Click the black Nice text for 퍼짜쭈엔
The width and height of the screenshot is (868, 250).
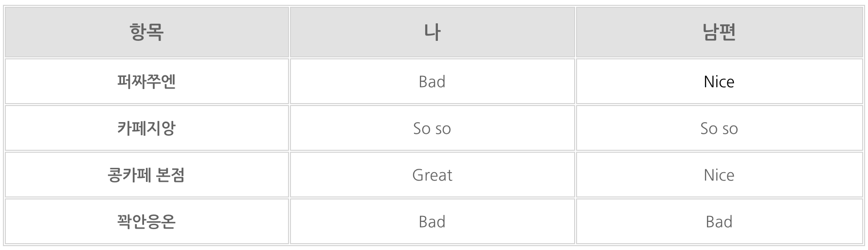coord(719,82)
